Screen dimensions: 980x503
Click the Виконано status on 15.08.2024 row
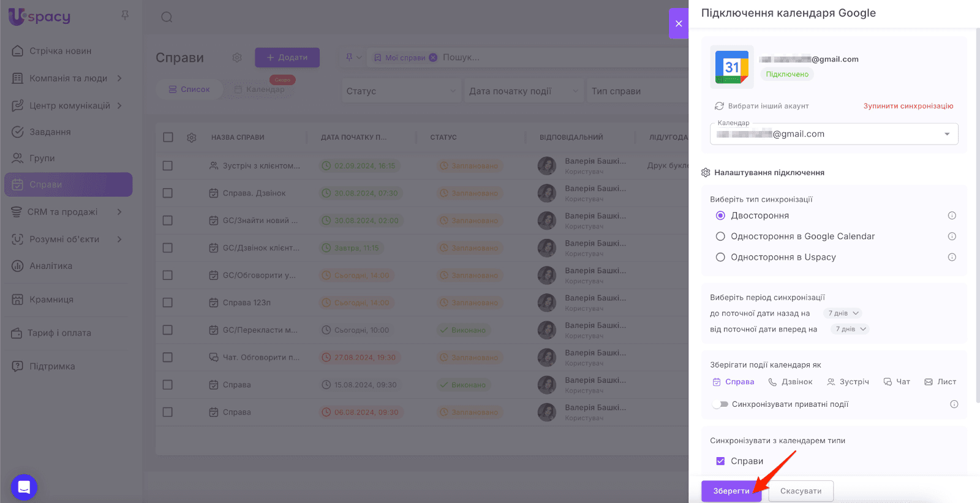463,385
